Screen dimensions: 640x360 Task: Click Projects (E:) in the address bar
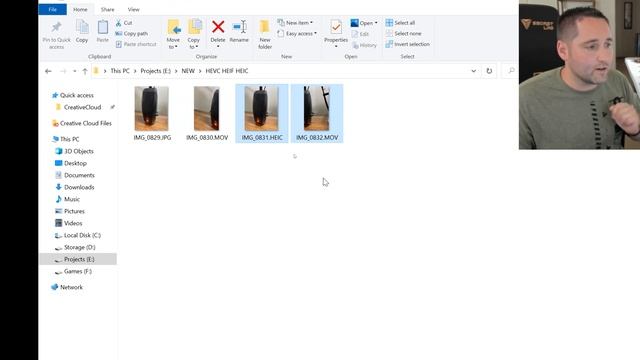156,71
